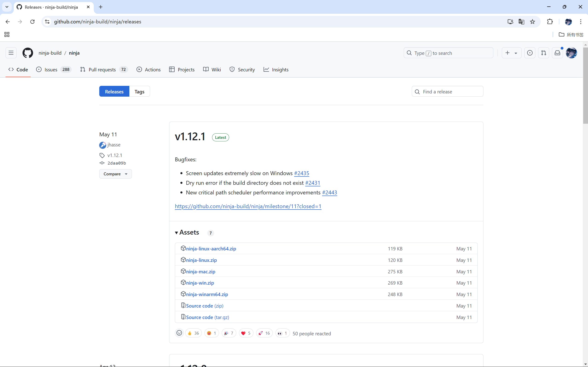Click the v1.12.1 release title
This screenshot has width=588, height=367.
click(x=190, y=137)
